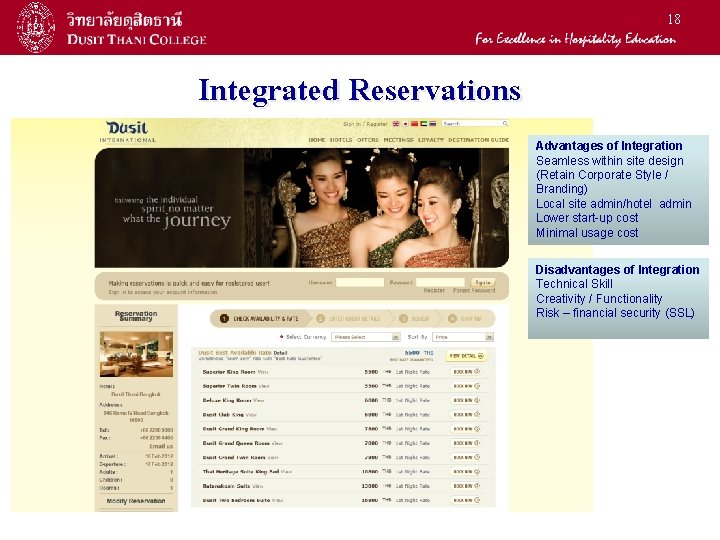Book the Dusit Grand King Room
Image resolution: width=720 pixels, height=540 pixels.
point(466,429)
